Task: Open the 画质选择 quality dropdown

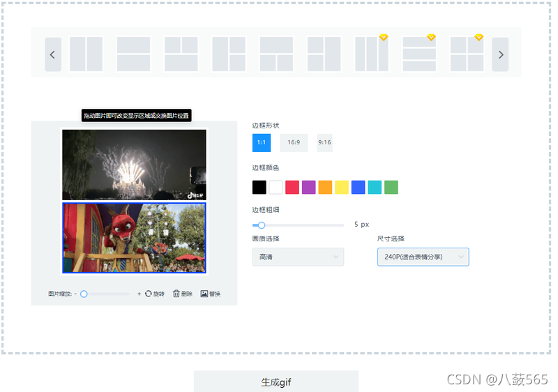Action: click(x=298, y=257)
